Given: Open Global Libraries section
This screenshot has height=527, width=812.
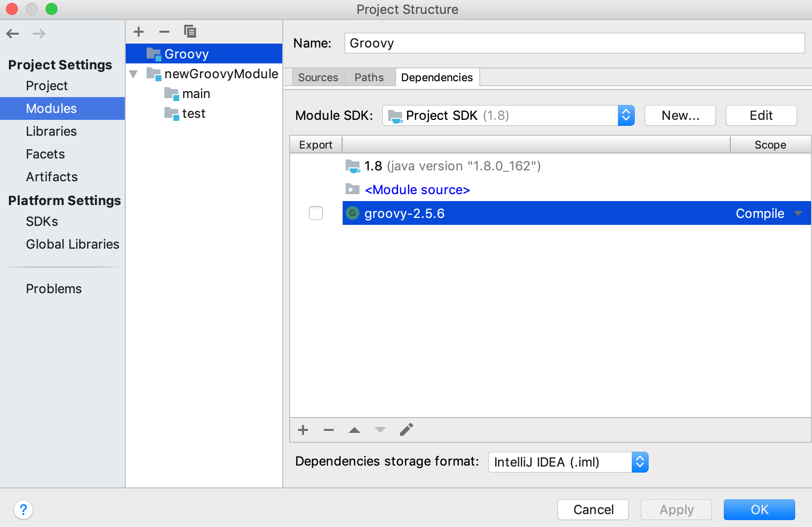Looking at the screenshot, I should pos(73,244).
